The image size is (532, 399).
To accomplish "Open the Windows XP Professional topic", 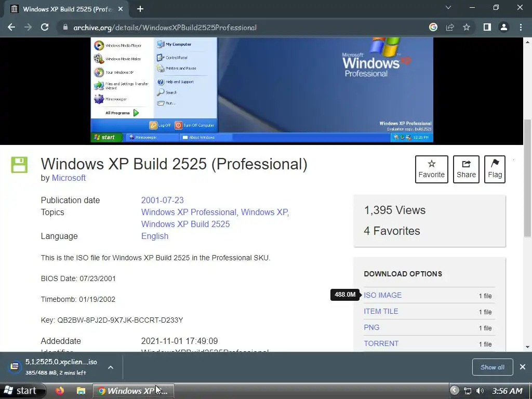I will [x=189, y=212].
